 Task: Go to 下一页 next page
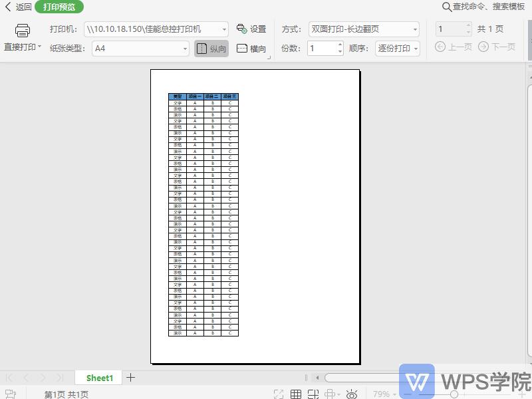point(497,47)
